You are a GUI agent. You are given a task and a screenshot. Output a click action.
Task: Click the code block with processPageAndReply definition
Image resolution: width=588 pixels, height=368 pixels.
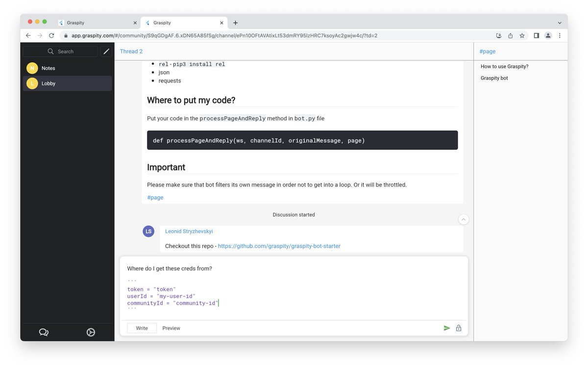(302, 140)
